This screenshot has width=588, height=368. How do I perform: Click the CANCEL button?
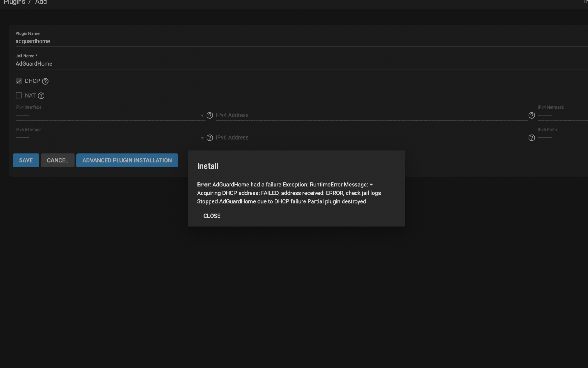tap(58, 160)
